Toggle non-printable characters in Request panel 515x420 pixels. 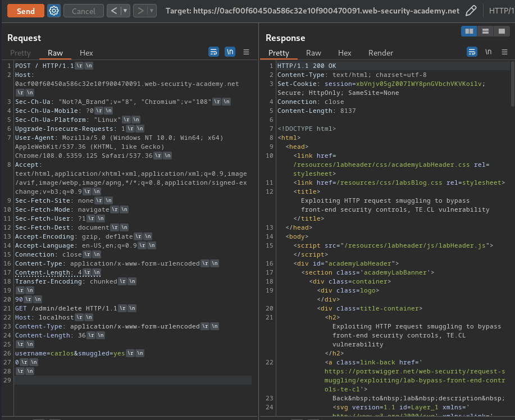230,52
